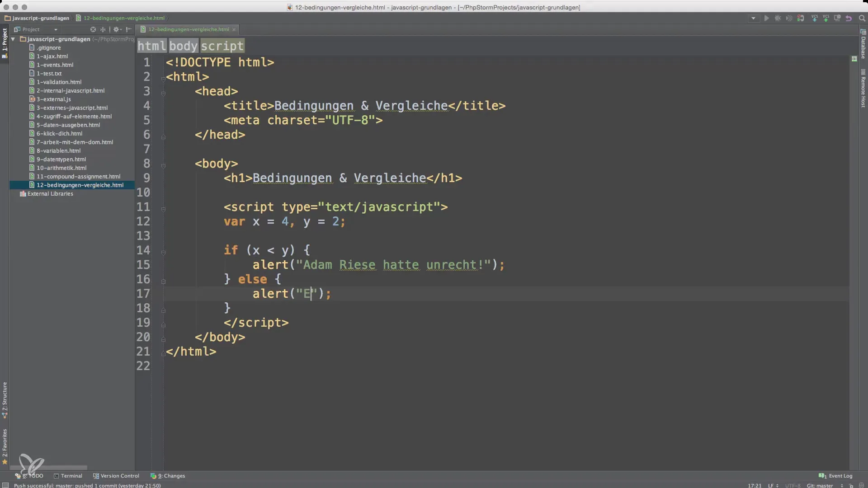Fold the body tag at line 8
This screenshot has height=488, width=868.
click(x=163, y=166)
